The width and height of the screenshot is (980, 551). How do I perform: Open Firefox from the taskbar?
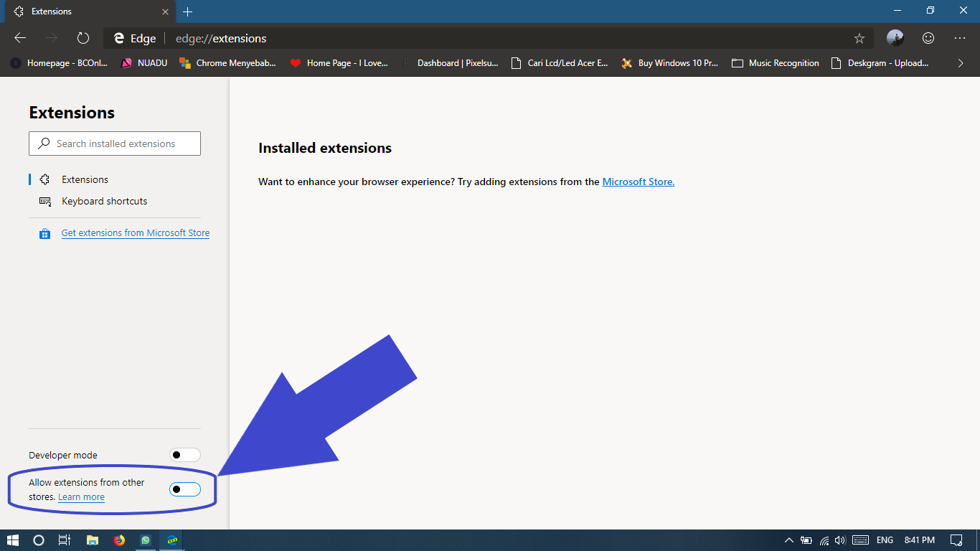click(119, 540)
